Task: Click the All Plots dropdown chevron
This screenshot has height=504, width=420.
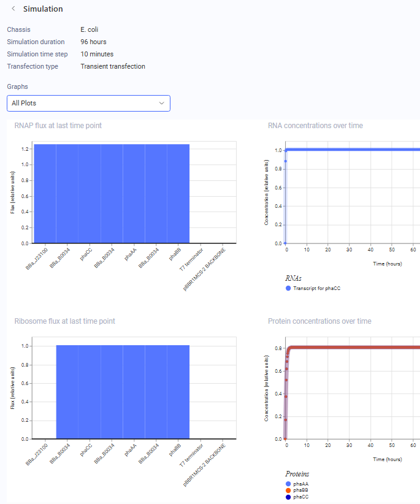Action: [162, 103]
